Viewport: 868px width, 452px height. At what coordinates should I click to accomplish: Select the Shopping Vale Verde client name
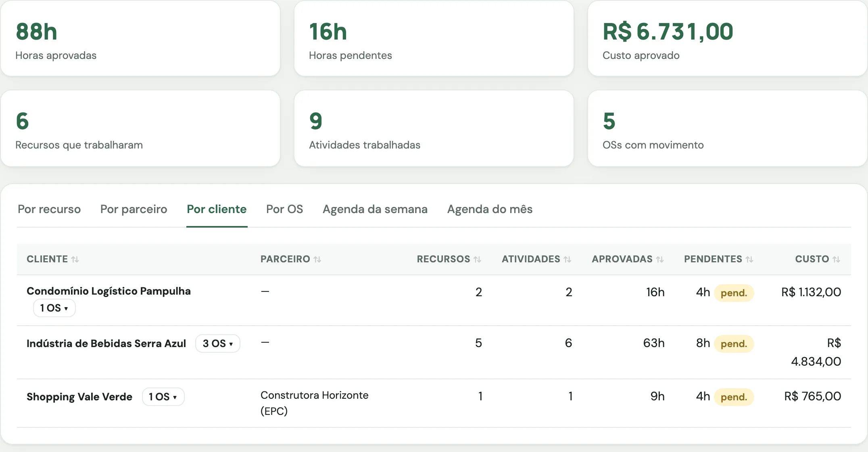[x=79, y=397]
